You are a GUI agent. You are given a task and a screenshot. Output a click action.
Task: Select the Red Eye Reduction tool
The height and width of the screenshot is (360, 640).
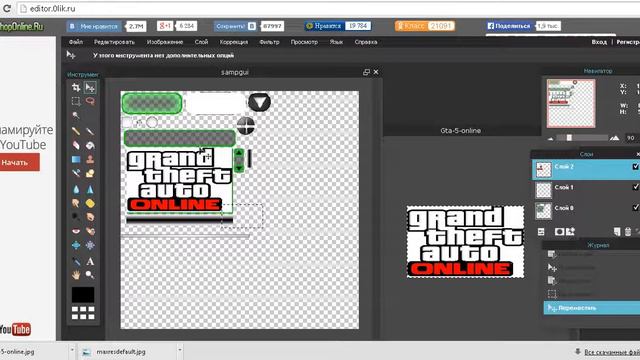[x=76, y=231]
